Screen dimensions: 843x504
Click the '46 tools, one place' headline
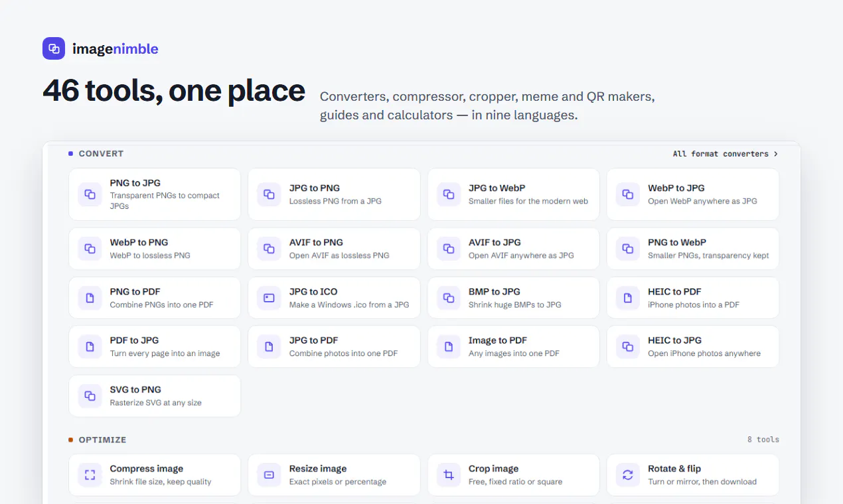(174, 91)
